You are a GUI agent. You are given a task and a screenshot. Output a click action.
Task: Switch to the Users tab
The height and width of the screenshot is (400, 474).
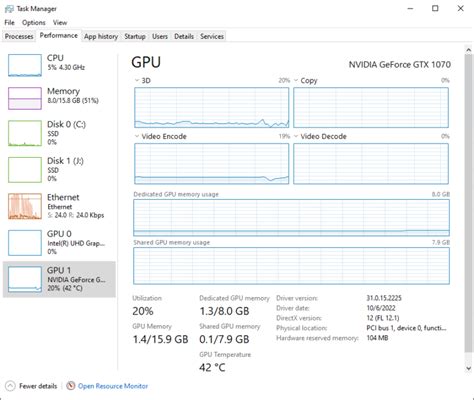pos(160,36)
